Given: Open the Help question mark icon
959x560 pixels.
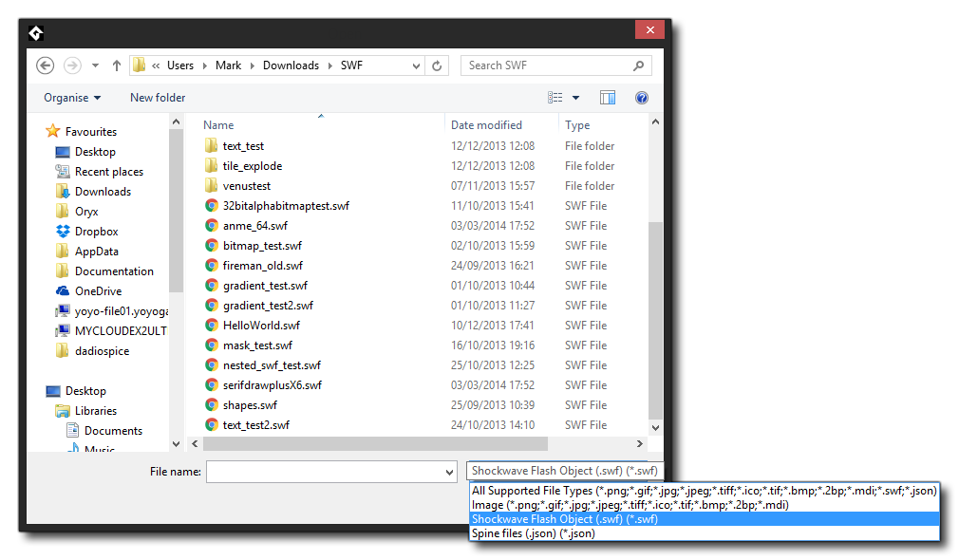Looking at the screenshot, I should 642,98.
